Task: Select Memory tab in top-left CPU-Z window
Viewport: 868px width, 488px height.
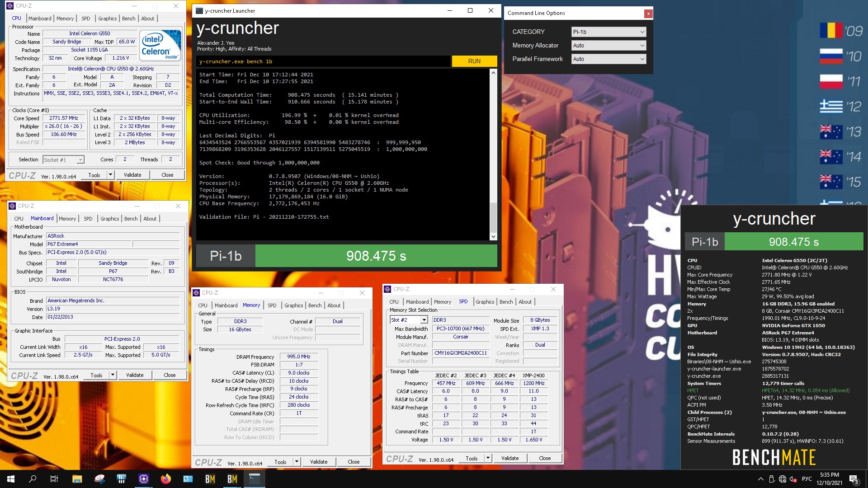Action: (x=65, y=19)
